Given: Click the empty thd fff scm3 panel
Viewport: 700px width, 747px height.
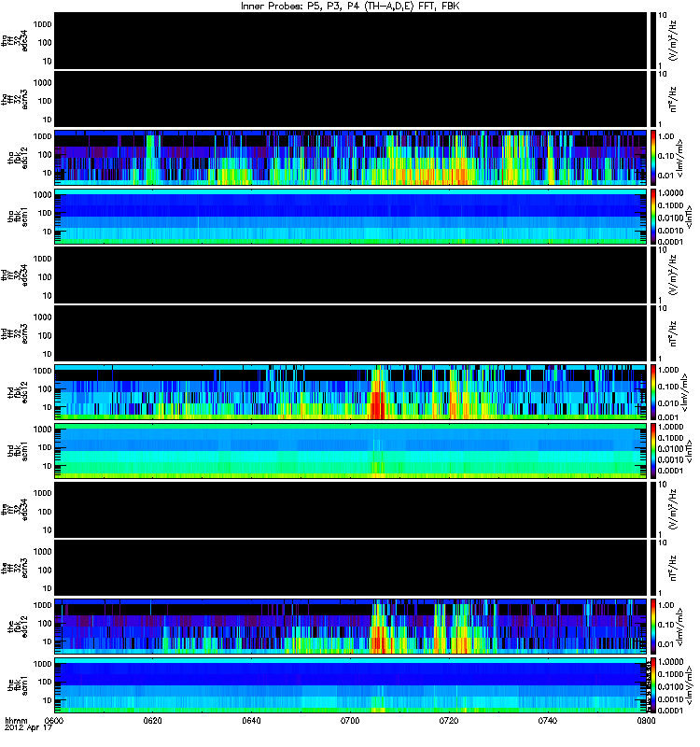Looking at the screenshot, I should coord(351,333).
